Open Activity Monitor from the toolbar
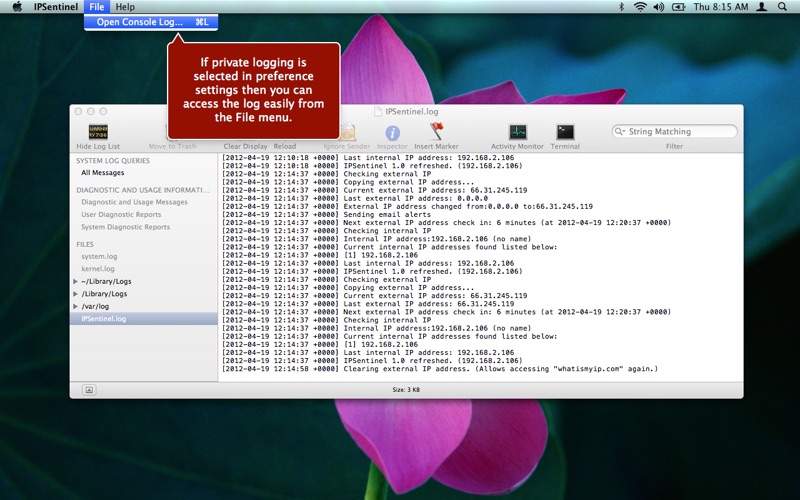This screenshot has width=800, height=500. pyautogui.click(x=517, y=132)
